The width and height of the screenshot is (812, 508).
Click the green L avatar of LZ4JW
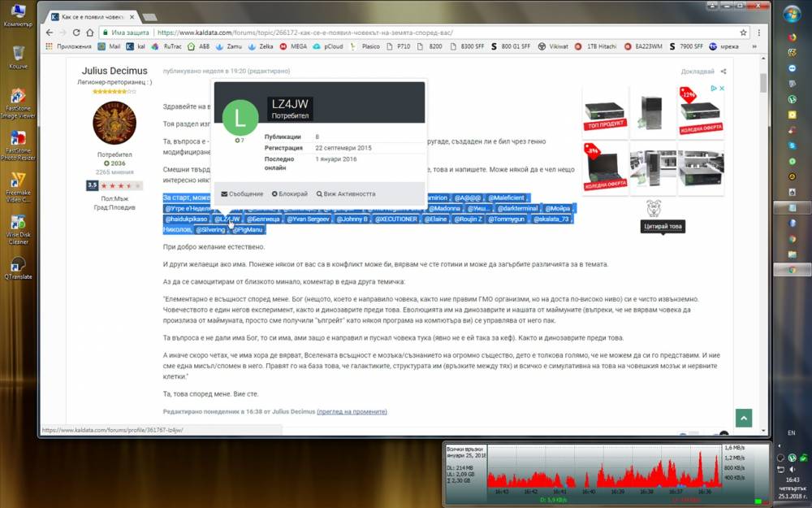(240, 118)
